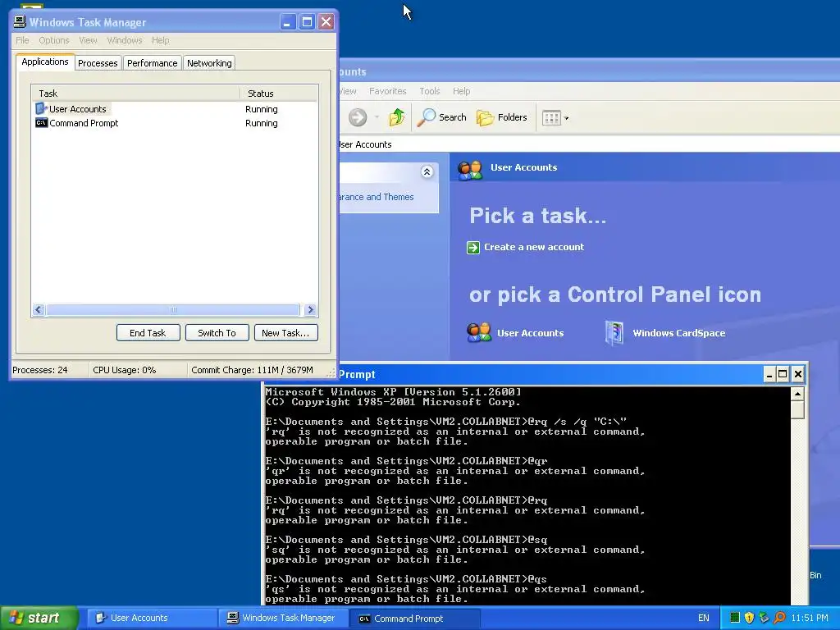Click task list horizontal scrollbar left arrow
Viewport: 840px width, 630px height.
(39, 309)
